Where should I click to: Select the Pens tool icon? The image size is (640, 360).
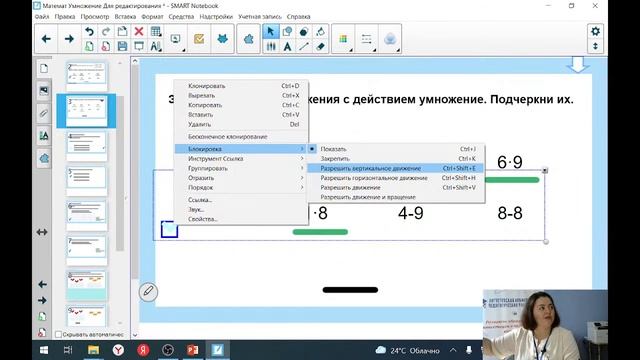[x=271, y=47]
